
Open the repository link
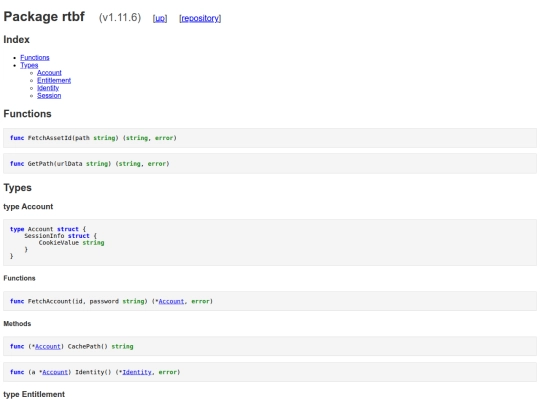(200, 18)
